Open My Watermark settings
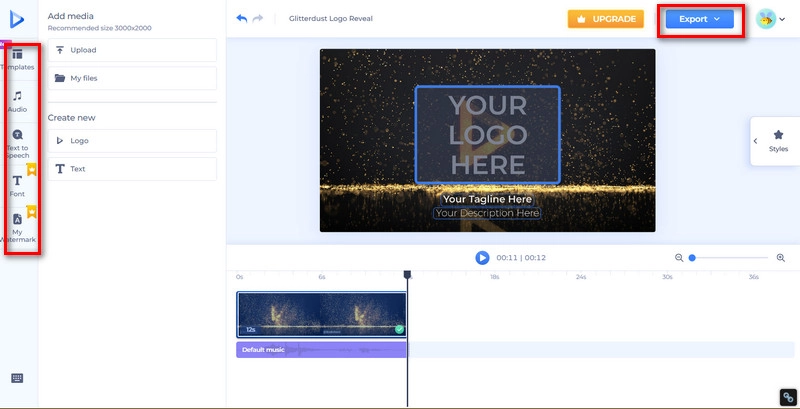This screenshot has width=800, height=409. 17,226
